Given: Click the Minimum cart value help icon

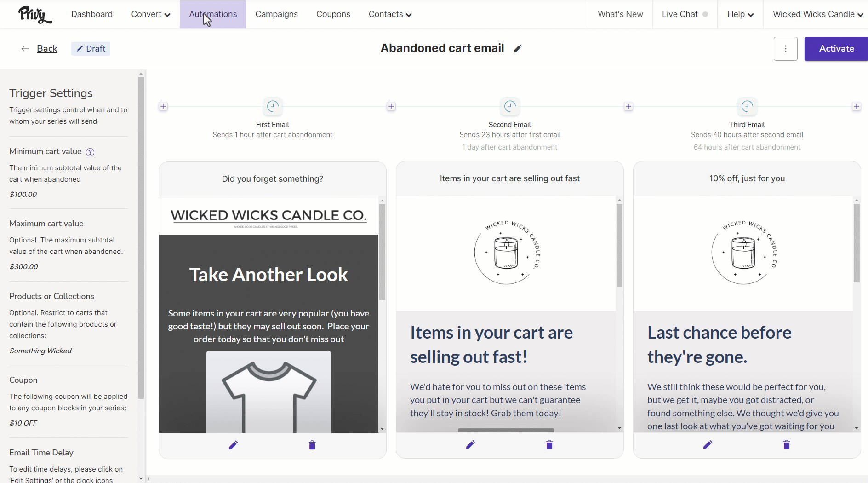Looking at the screenshot, I should [x=90, y=152].
